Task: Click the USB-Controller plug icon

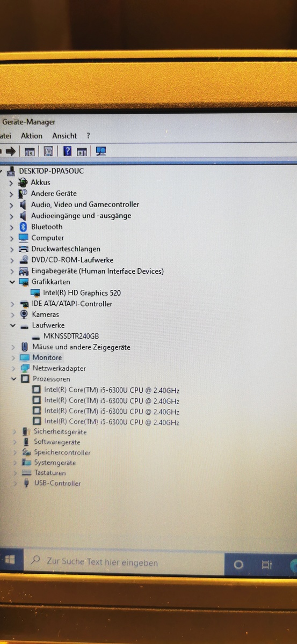Action: 27,484
